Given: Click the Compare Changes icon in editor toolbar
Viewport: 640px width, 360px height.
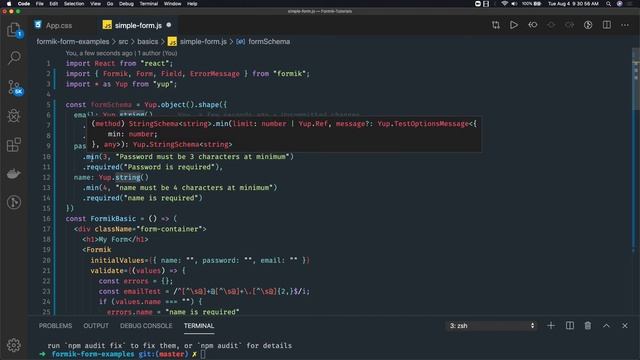Looking at the screenshot, I should (x=496, y=25).
